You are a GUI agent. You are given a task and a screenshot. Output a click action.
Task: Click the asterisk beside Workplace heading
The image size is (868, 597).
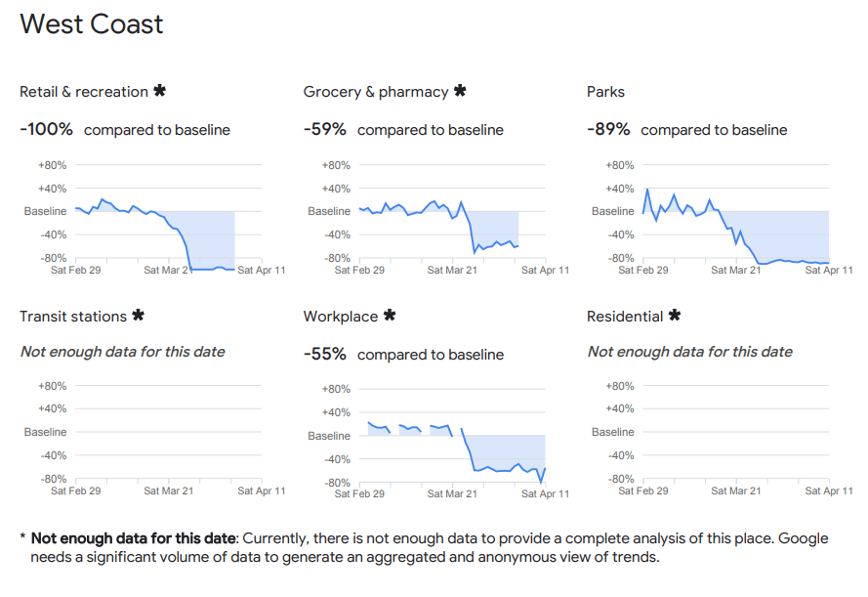pyautogui.click(x=390, y=316)
